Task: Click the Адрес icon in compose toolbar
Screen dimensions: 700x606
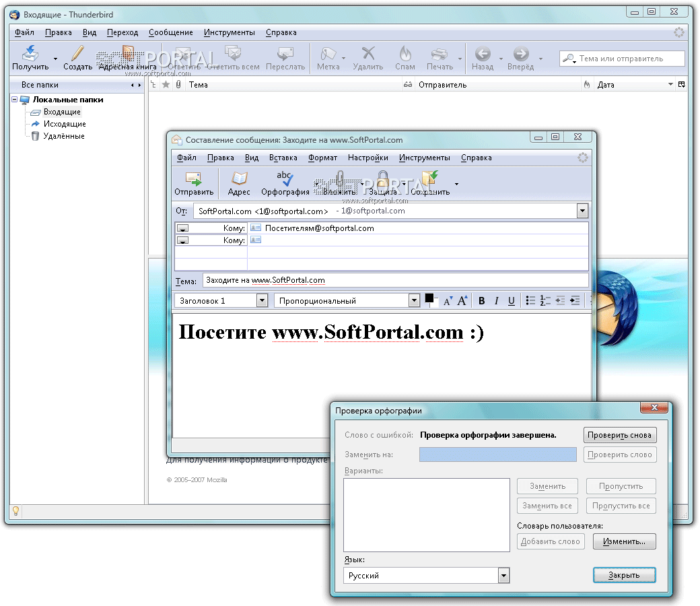Action: click(239, 178)
